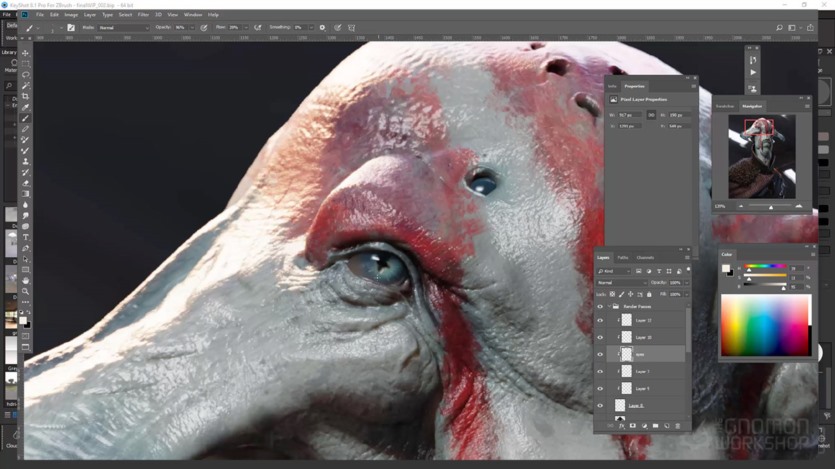
Task: Switch to the Info tab
Action: point(612,86)
